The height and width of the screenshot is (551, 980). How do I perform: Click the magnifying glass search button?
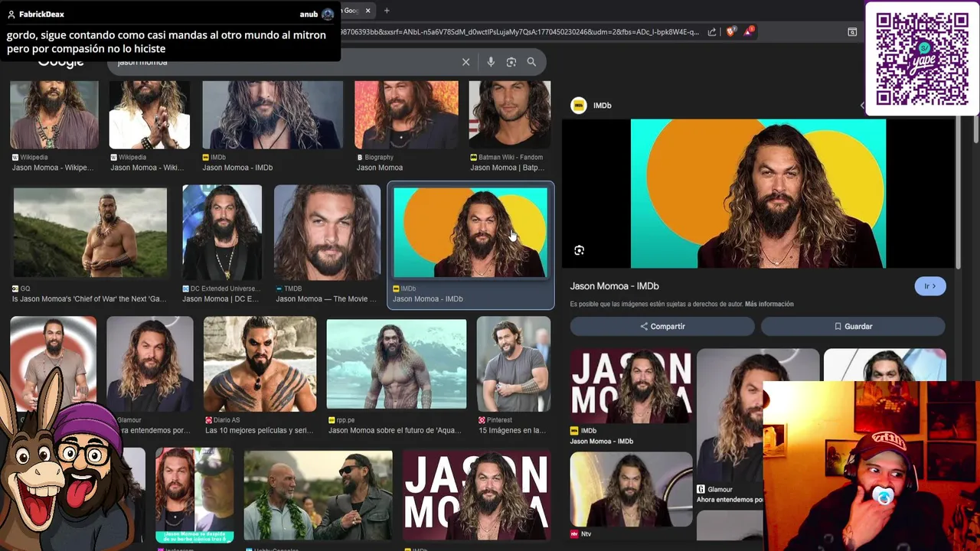click(x=531, y=62)
